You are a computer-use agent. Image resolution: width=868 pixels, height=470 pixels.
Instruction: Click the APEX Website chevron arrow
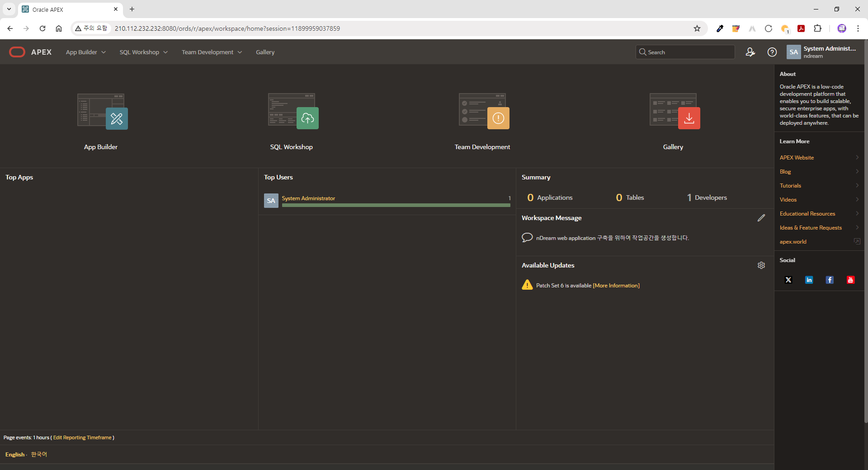(x=857, y=157)
